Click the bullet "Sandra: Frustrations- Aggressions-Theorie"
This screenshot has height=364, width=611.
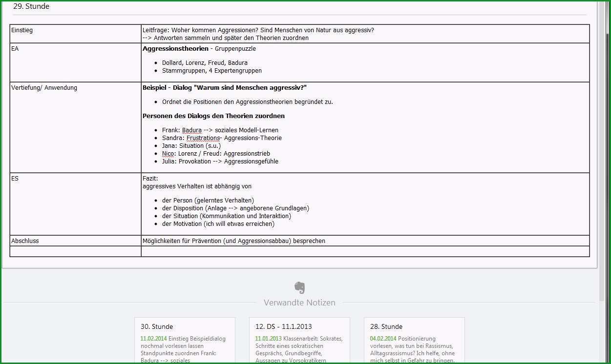click(x=222, y=138)
